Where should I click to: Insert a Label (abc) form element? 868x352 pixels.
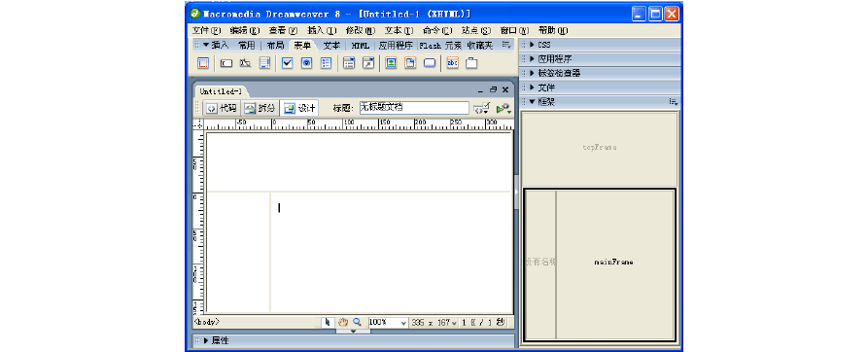(452, 63)
